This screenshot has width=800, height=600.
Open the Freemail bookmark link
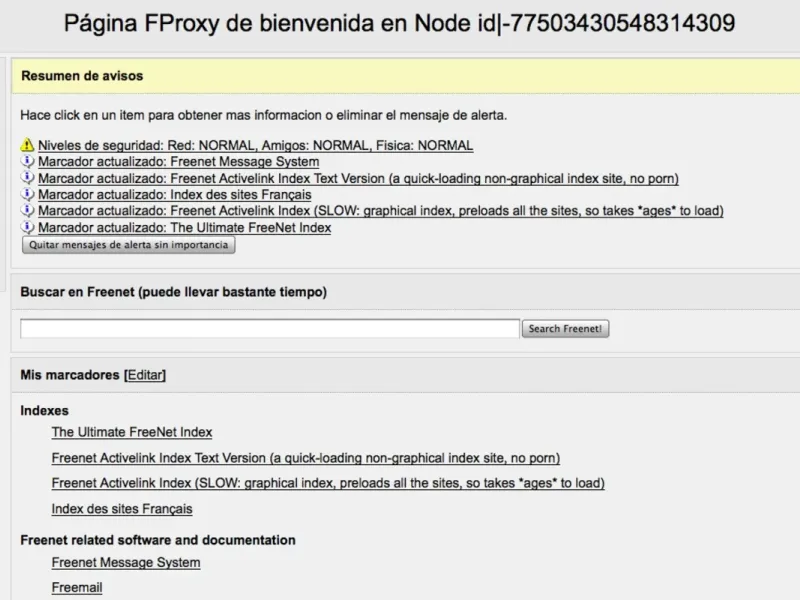[x=77, y=588]
